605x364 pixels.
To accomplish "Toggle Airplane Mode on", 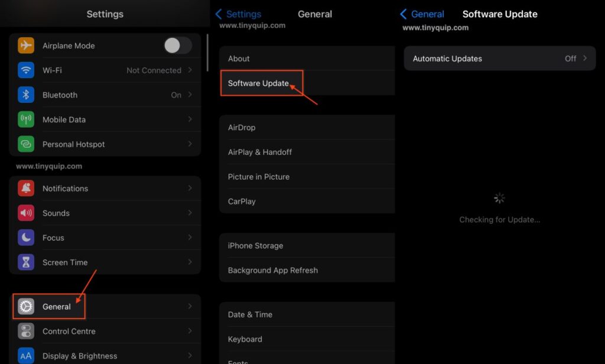I will (177, 45).
